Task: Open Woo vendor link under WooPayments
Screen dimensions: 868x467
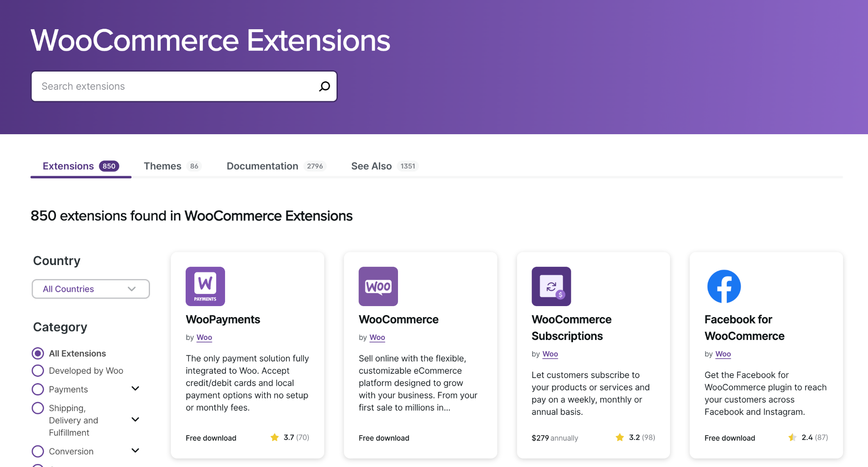Action: tap(204, 337)
